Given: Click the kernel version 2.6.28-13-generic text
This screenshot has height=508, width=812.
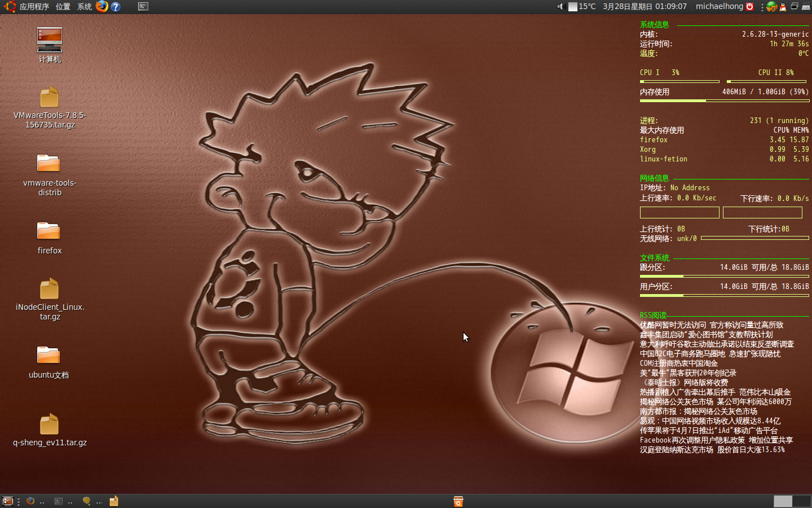Looking at the screenshot, I should click(x=775, y=34).
